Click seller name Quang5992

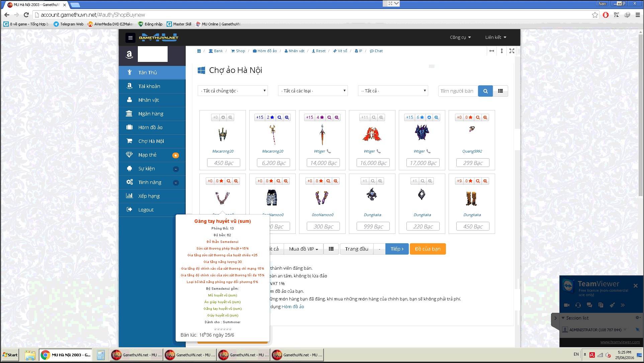click(x=472, y=151)
